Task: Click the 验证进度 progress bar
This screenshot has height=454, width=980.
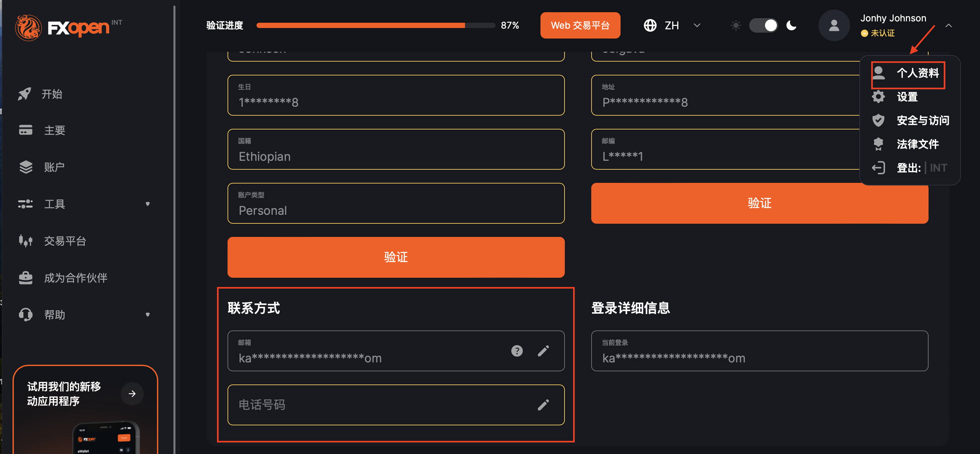Action: [376, 25]
